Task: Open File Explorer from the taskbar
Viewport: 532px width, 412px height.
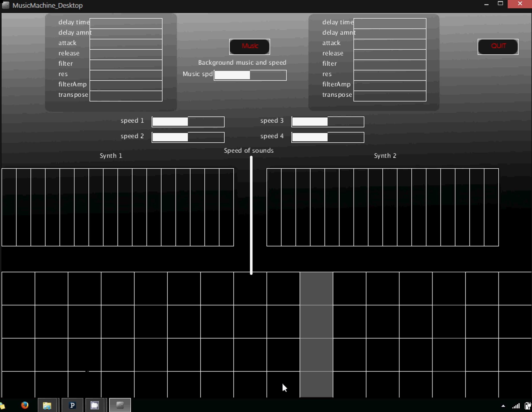Action: (47, 405)
